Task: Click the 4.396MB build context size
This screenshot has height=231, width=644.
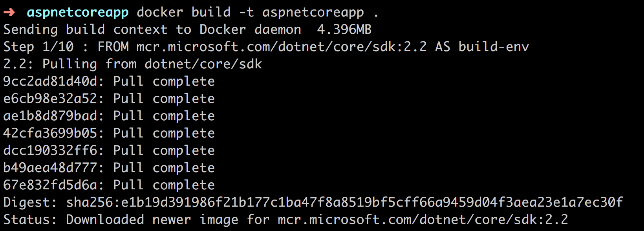Action: pos(344,29)
